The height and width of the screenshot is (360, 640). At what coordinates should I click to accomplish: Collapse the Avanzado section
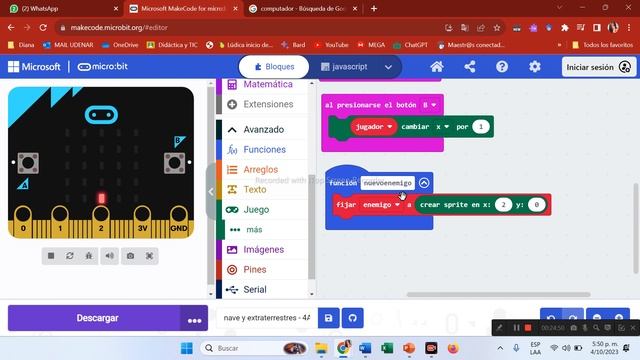(x=265, y=130)
